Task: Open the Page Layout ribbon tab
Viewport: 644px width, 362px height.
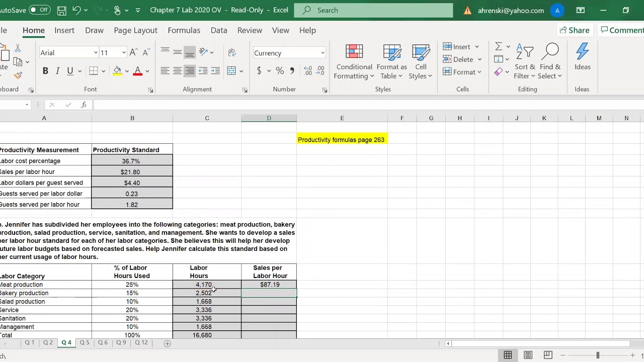Action: pos(135,30)
